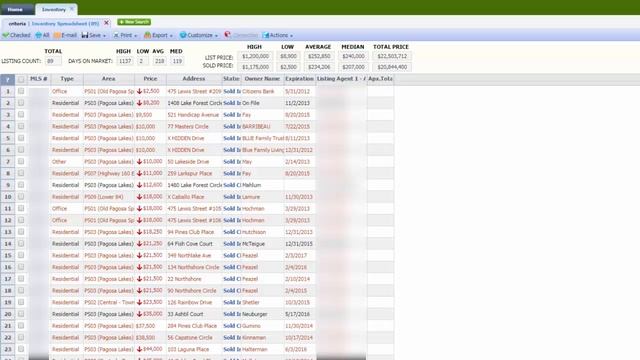Open address 1408 Lake Forest Circle
Image resolution: width=640 pixels, height=360 pixels.
(194, 103)
